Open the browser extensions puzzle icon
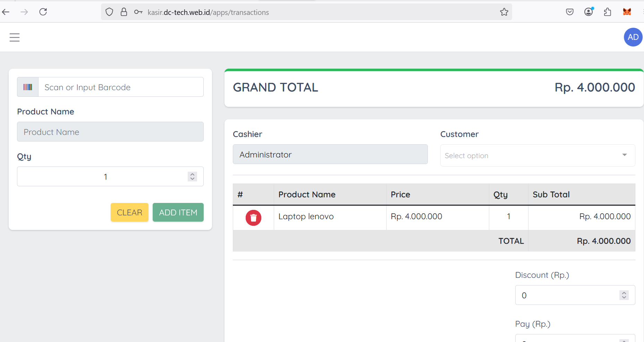Image resolution: width=644 pixels, height=342 pixels. coord(607,12)
